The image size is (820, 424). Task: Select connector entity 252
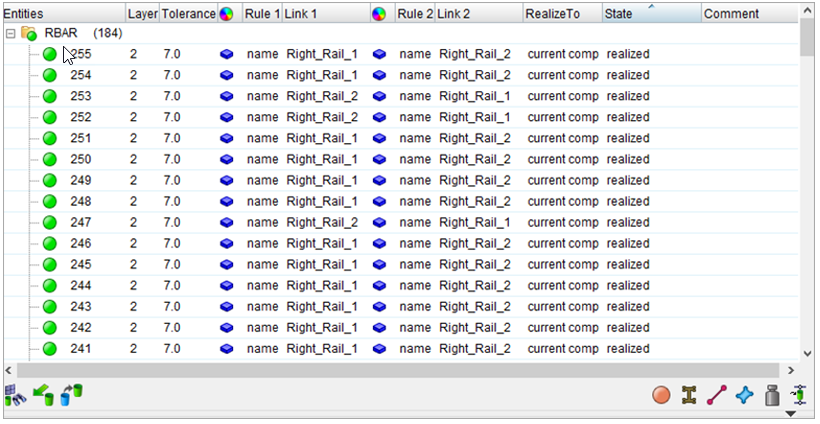81,117
